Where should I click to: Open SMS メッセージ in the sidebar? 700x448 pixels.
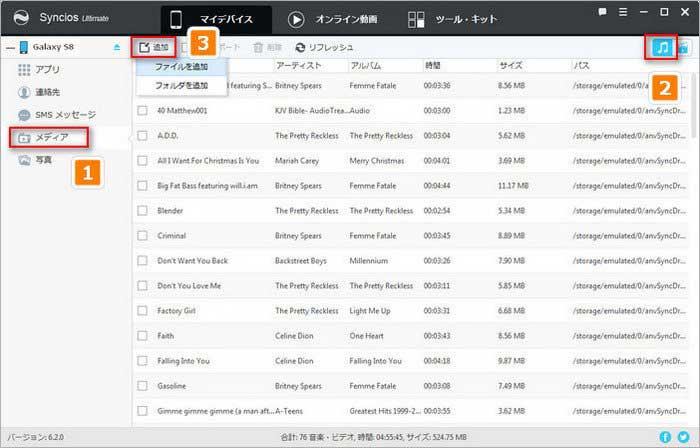(57, 115)
